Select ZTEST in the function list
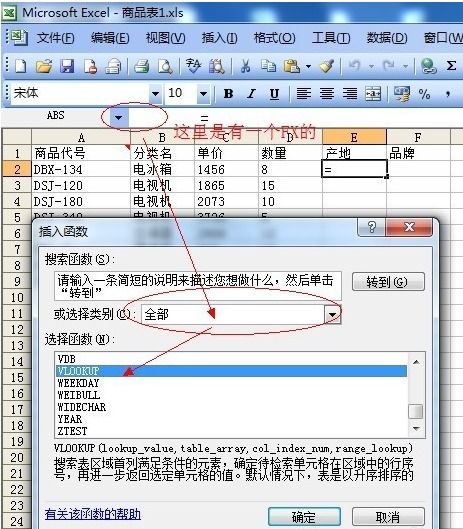 pos(232,431)
